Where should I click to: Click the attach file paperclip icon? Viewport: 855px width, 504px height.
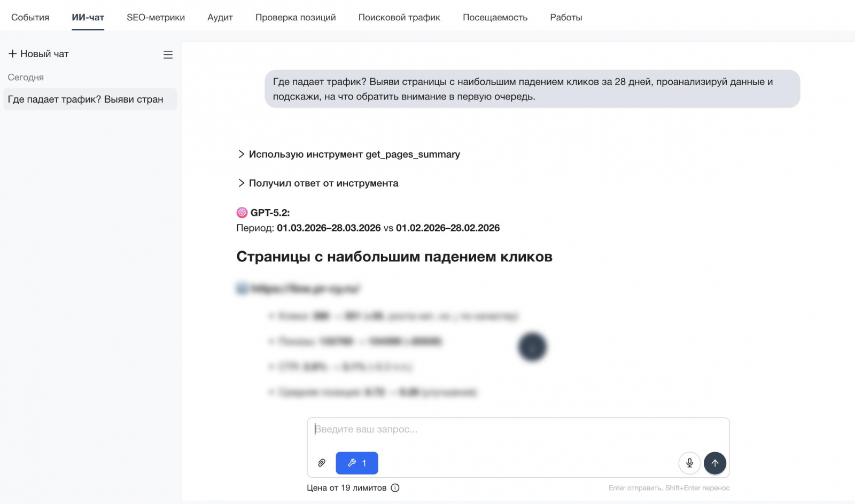tap(322, 463)
